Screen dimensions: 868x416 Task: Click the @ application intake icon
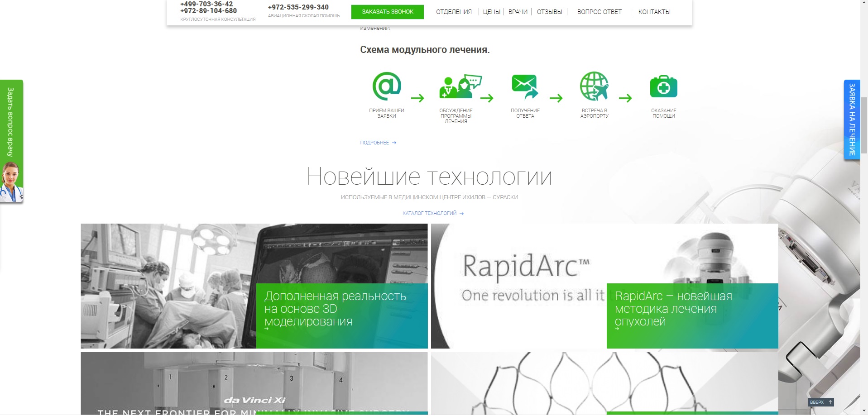387,86
